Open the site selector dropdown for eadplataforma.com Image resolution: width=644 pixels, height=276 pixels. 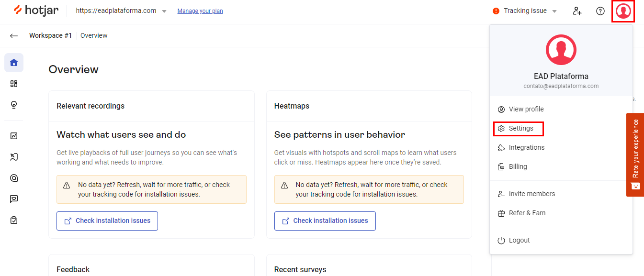(x=121, y=11)
